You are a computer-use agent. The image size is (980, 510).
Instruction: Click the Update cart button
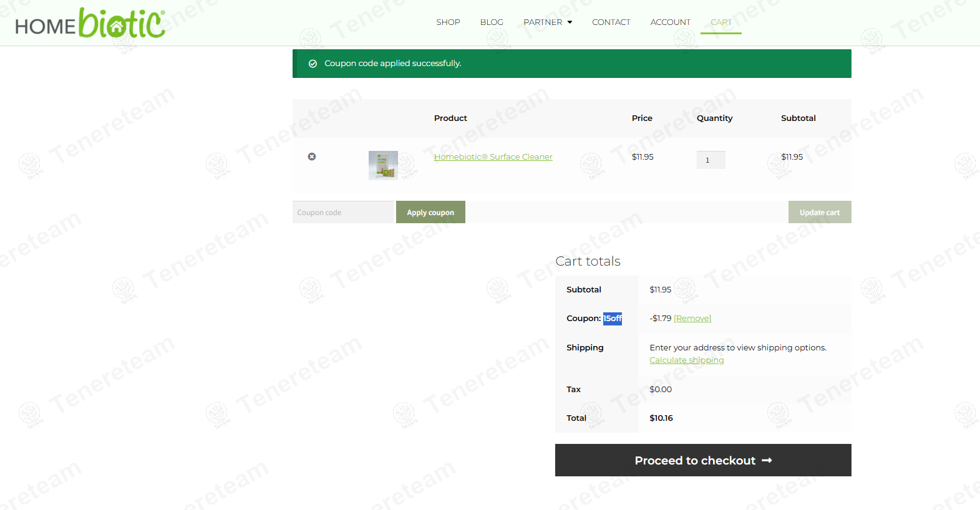820,212
